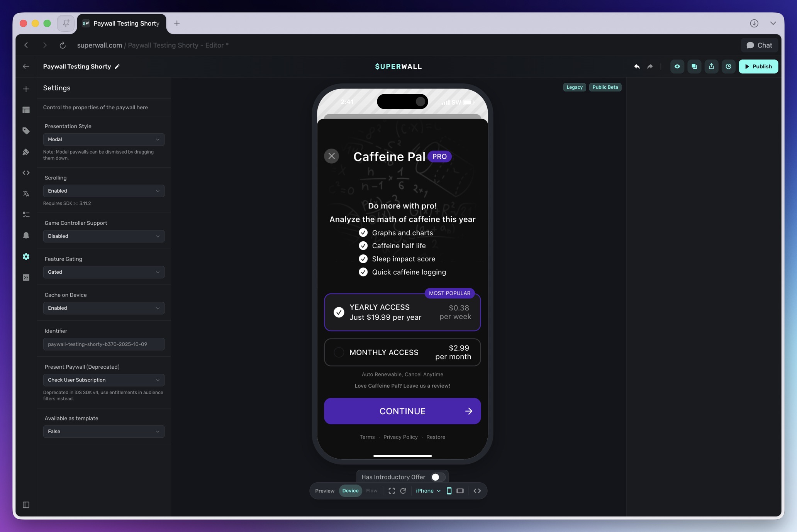797x532 pixels.
Task: Refresh the device preview
Action: [x=403, y=491]
